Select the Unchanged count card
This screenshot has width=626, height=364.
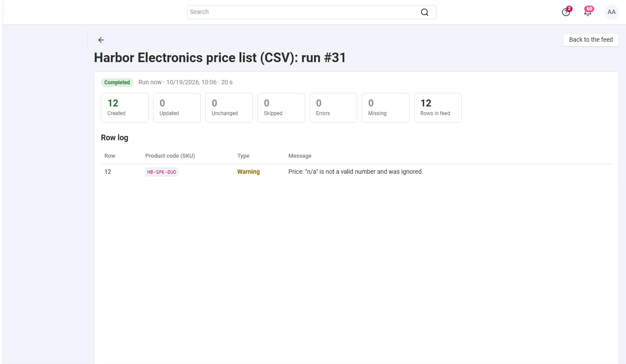click(229, 108)
